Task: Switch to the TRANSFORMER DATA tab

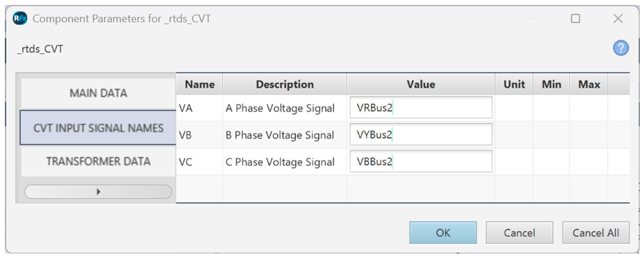Action: (x=98, y=161)
